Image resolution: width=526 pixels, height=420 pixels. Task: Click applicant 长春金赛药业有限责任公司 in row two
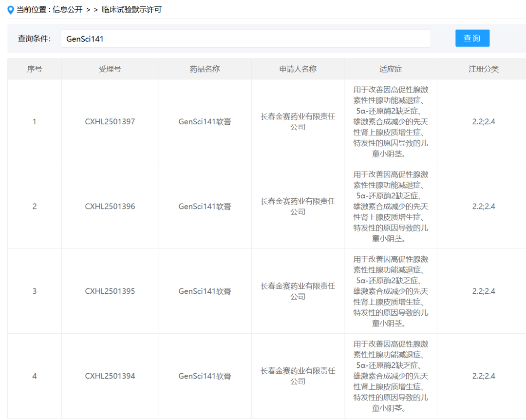click(x=298, y=206)
